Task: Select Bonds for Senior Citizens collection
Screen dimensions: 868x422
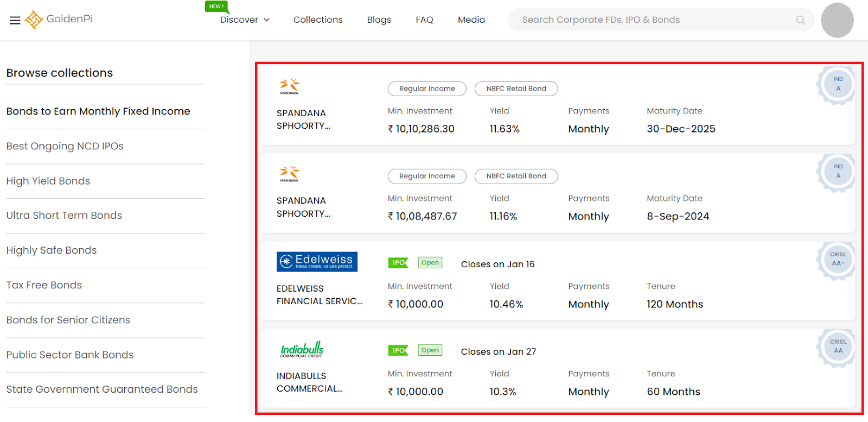Action: (x=68, y=320)
